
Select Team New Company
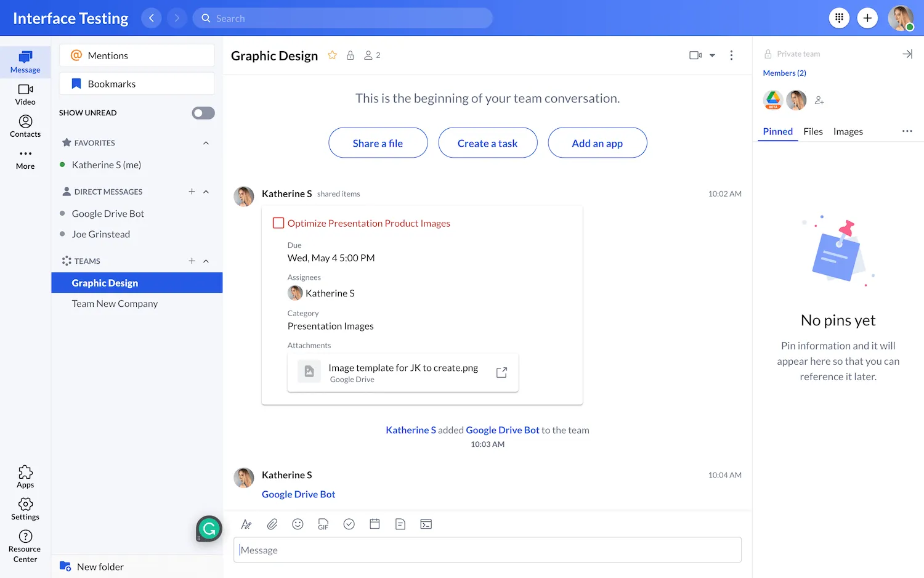137,304
